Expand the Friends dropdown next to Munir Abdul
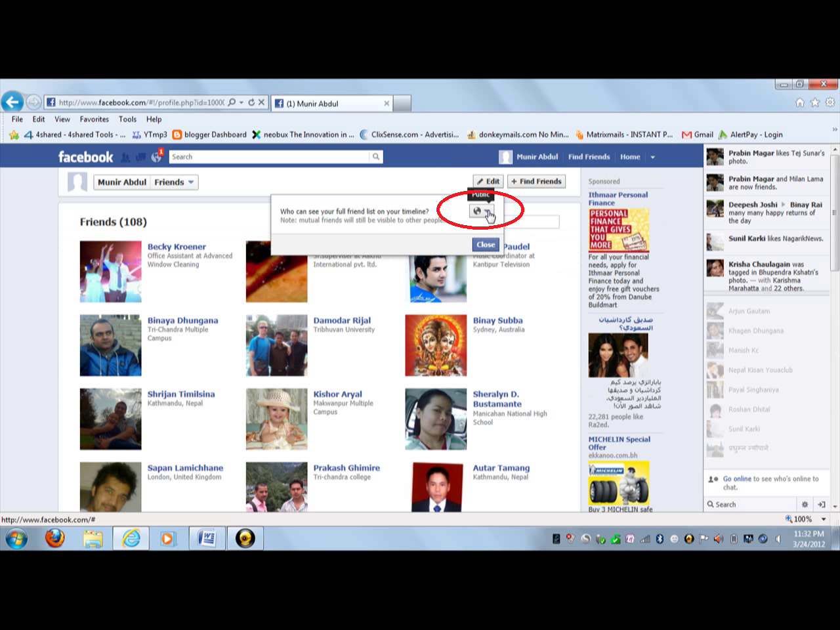840x630 pixels. (x=174, y=182)
